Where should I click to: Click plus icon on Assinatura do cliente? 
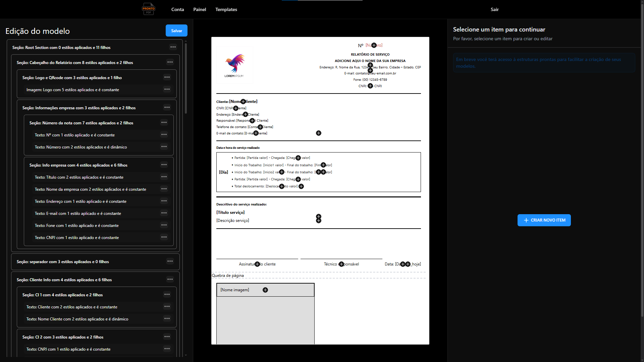point(257,264)
